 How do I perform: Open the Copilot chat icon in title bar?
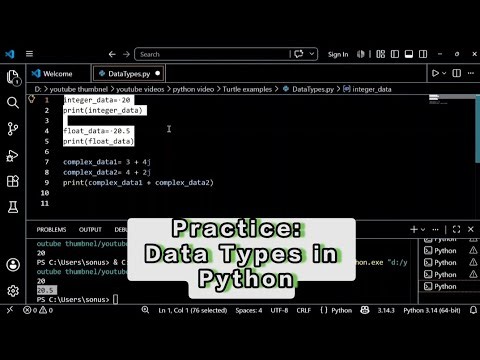[299, 54]
